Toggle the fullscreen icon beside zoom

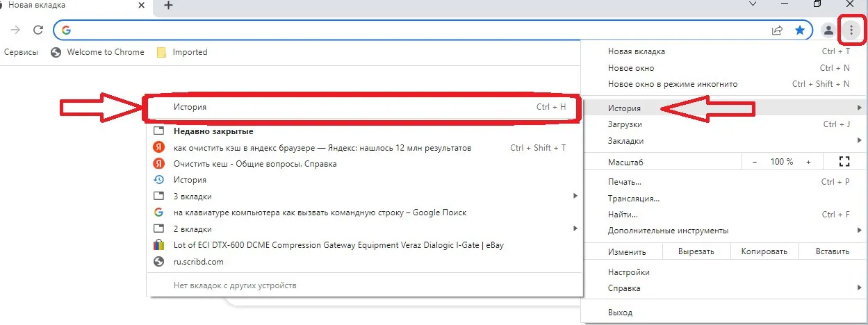click(845, 162)
